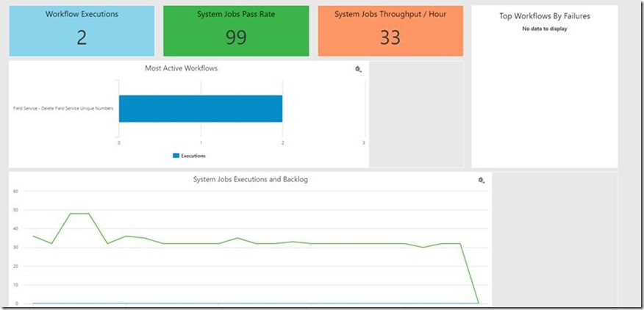Select the Workflow Executions tile
644x310 pixels.
82,31
